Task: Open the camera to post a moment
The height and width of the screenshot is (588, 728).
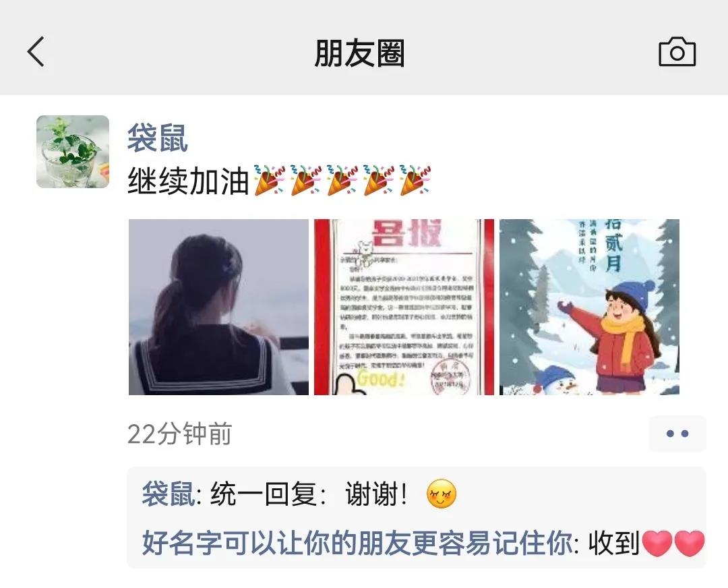Action: 677,52
